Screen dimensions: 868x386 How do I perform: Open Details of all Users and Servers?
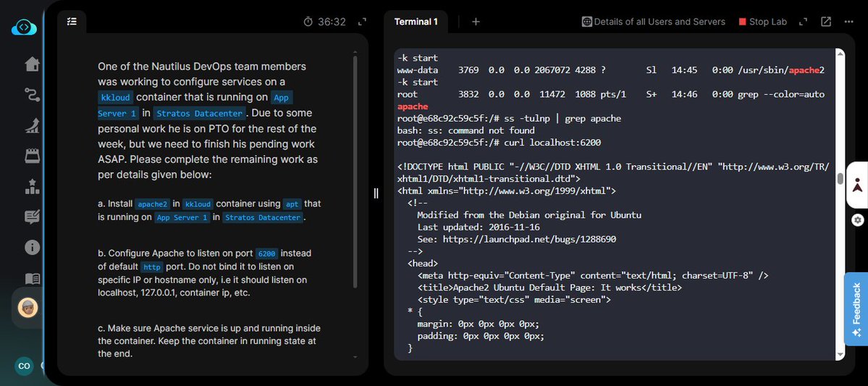point(653,22)
